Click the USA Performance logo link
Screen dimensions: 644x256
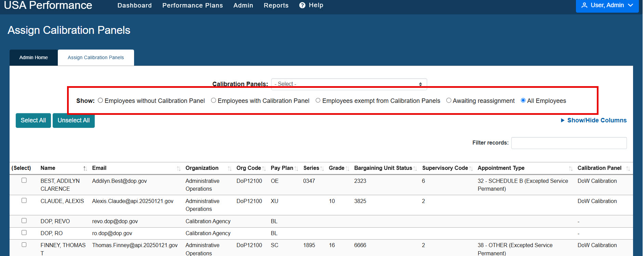(x=48, y=5)
